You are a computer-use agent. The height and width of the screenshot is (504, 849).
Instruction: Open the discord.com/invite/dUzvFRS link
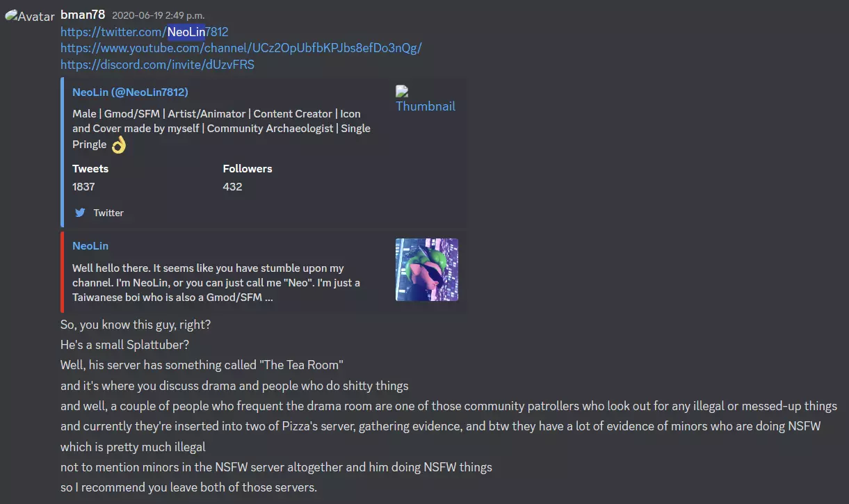(157, 65)
